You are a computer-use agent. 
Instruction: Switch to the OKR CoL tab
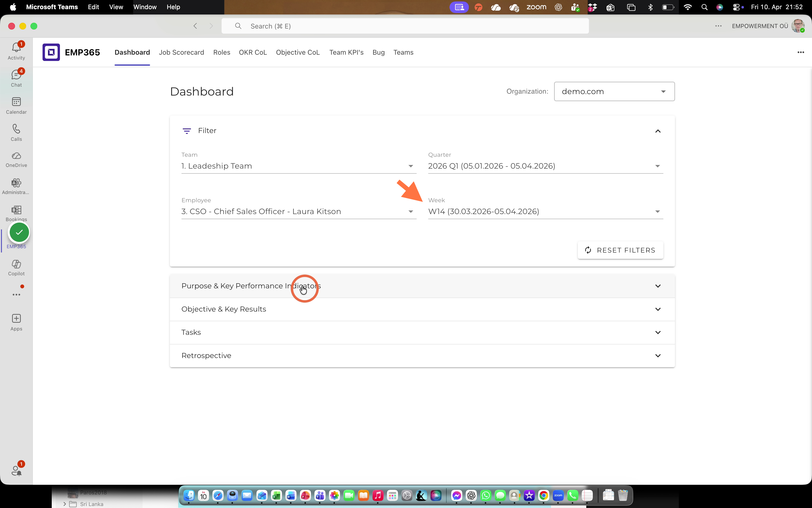pos(253,52)
